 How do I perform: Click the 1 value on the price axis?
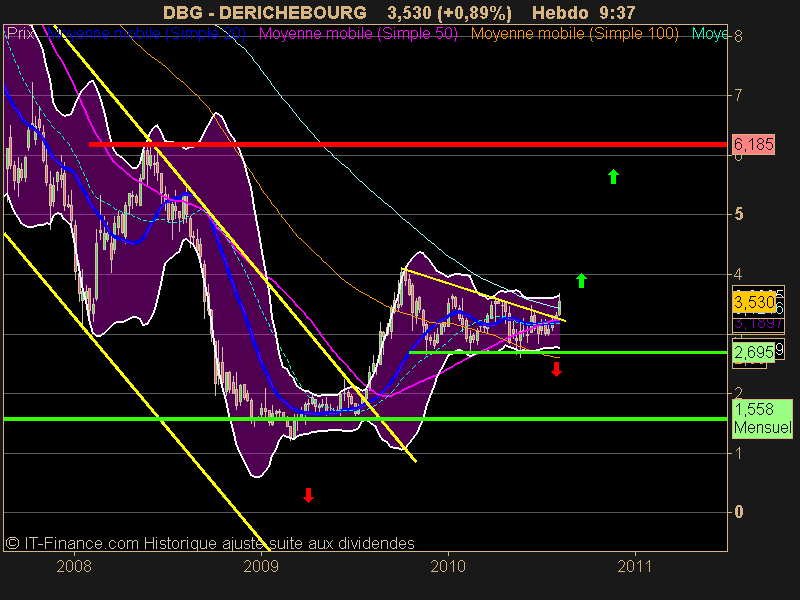pyautogui.click(x=738, y=453)
